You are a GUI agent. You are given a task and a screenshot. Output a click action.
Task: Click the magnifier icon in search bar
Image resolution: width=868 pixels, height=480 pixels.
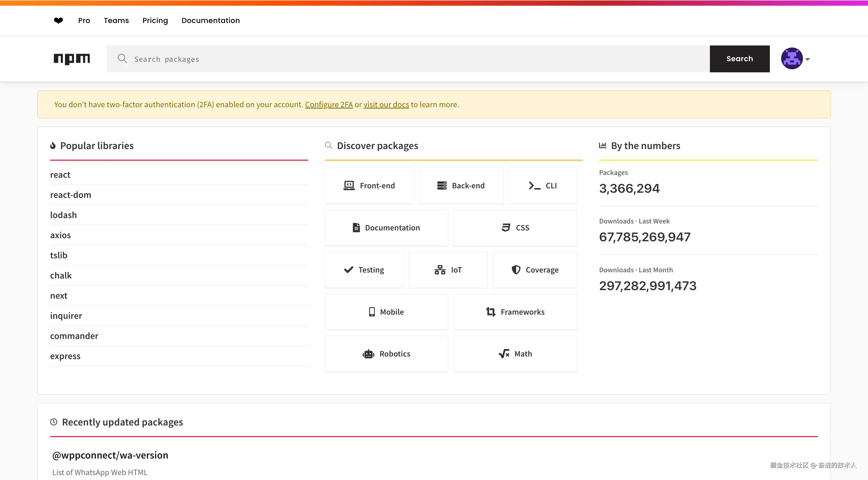(x=122, y=59)
